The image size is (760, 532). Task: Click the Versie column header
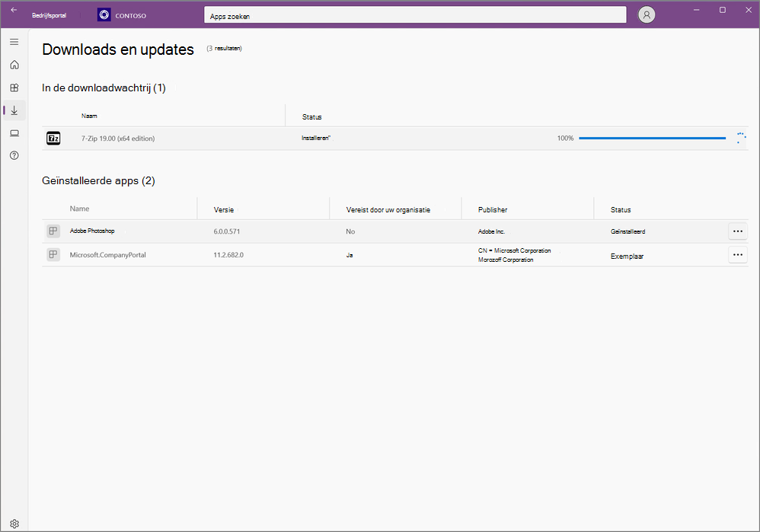point(223,209)
